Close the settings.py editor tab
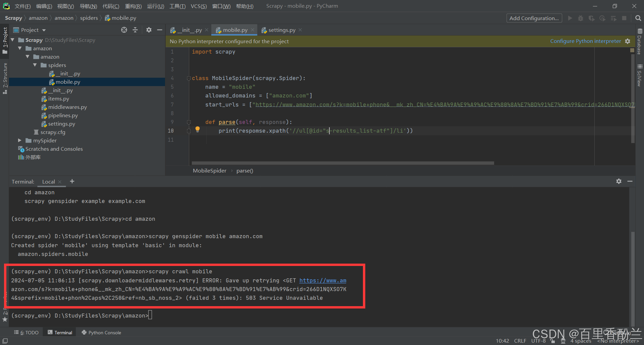 [300, 30]
